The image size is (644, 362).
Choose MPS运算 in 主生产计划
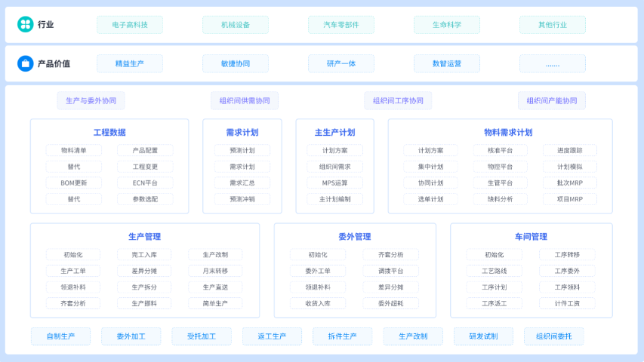click(334, 183)
